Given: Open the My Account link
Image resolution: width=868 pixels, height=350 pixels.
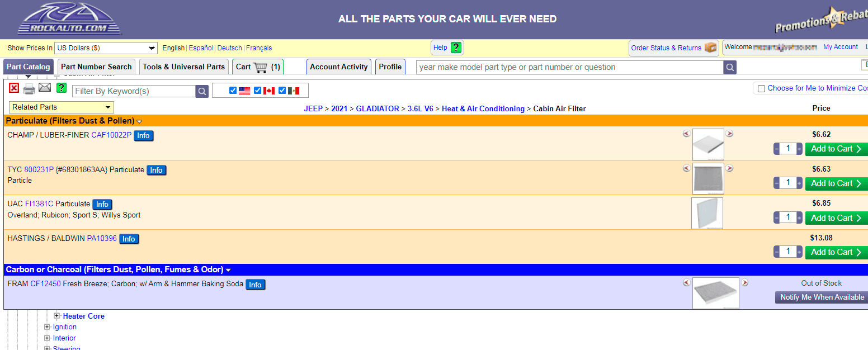Looking at the screenshot, I should [x=841, y=47].
